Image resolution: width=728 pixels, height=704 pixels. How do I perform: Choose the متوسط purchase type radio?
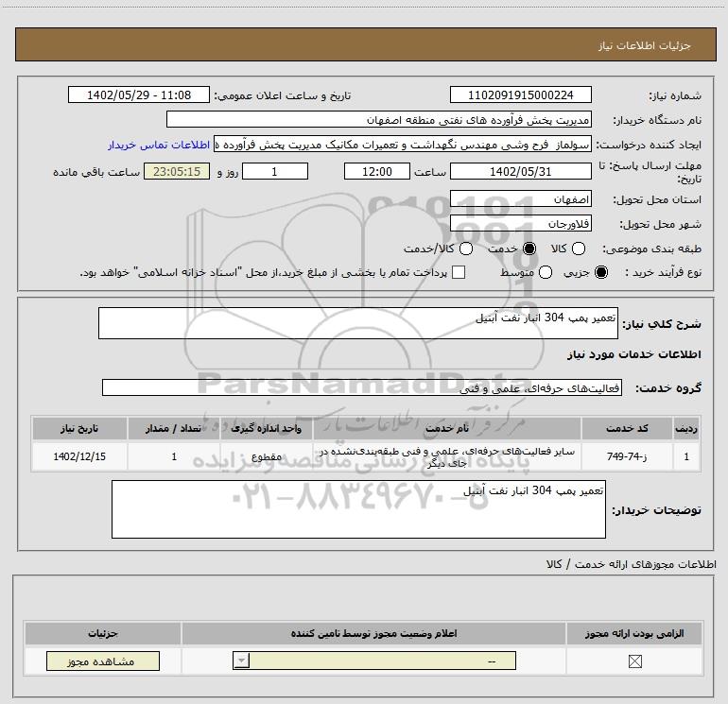click(546, 272)
